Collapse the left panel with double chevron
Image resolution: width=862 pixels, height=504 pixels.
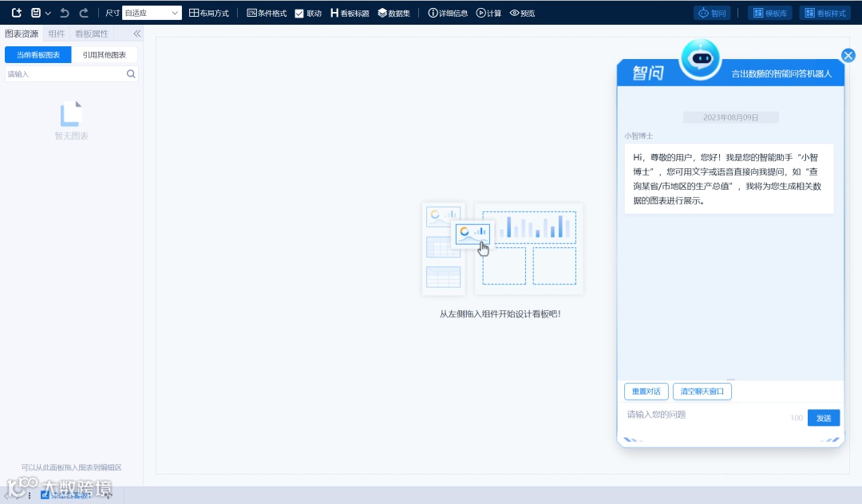[137, 33]
